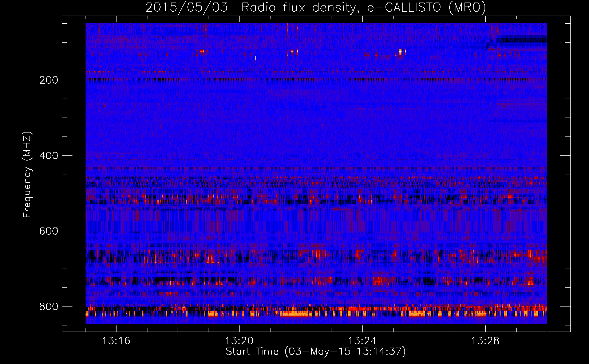Click the 13:28 time tick label
589x364 pixels.
(485, 341)
